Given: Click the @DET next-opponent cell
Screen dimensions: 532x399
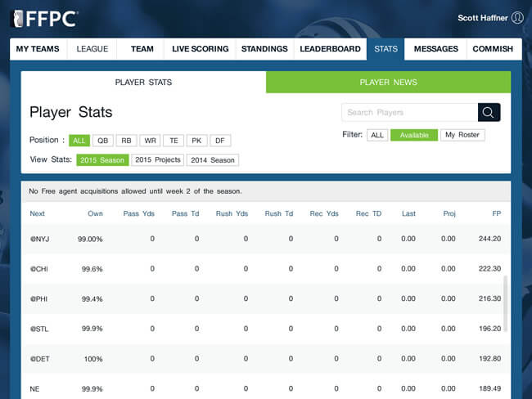Looking at the screenshot, I should 40,359.
